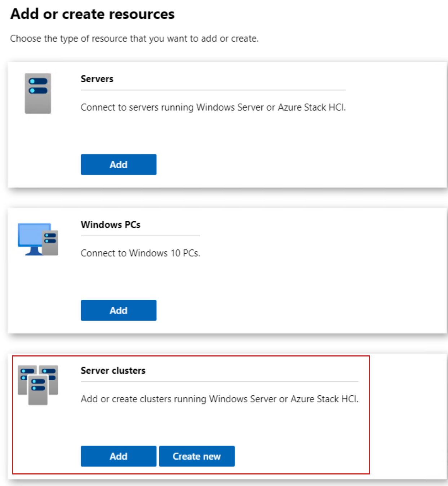
Task: Click the 'Choose the type of resource' subtitle
Action: [x=134, y=39]
